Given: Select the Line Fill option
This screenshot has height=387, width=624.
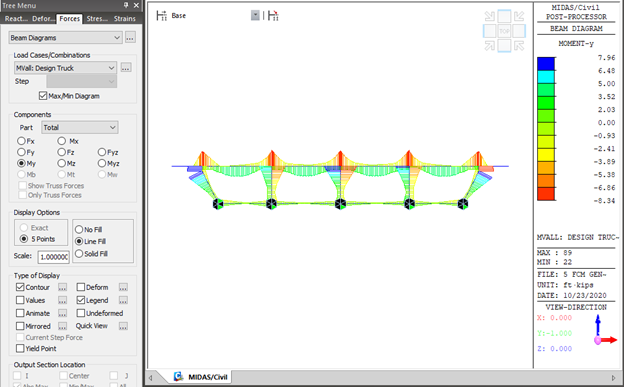Looking at the screenshot, I should click(x=79, y=241).
